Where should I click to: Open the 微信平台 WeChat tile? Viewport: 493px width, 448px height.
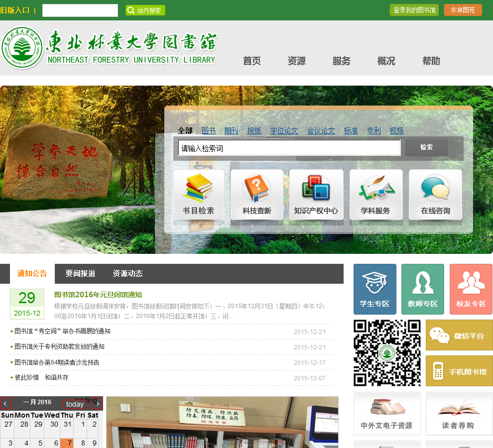pyautogui.click(x=459, y=335)
